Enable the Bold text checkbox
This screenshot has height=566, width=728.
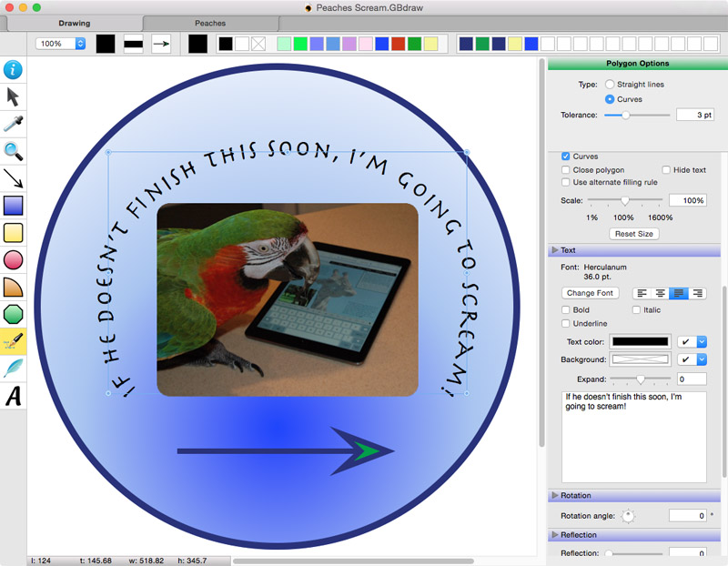[x=566, y=309]
